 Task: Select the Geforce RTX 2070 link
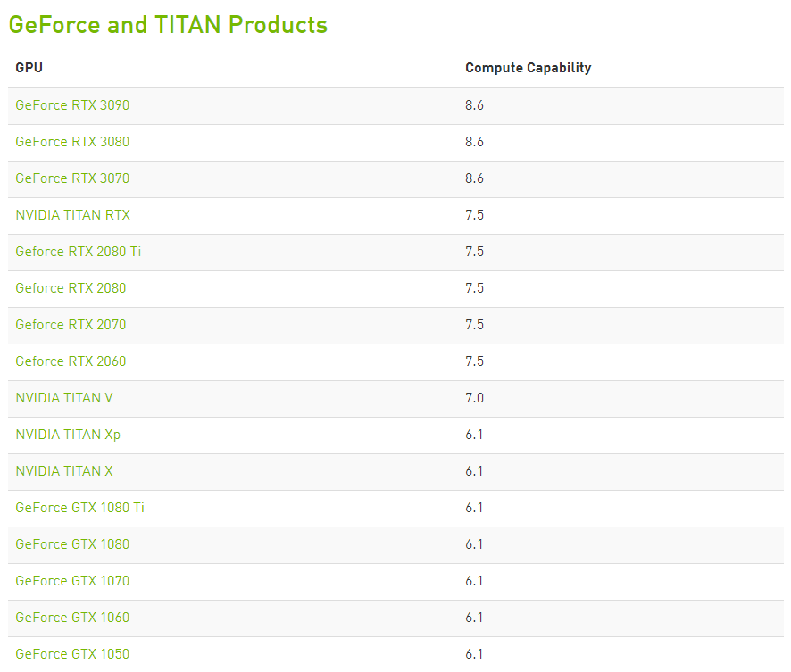tap(71, 325)
